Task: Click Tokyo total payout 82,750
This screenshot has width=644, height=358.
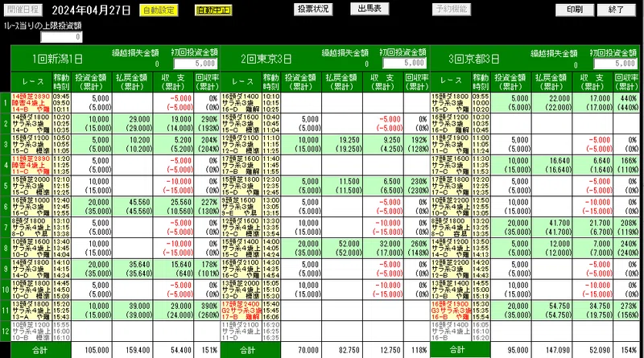Action: [341, 350]
